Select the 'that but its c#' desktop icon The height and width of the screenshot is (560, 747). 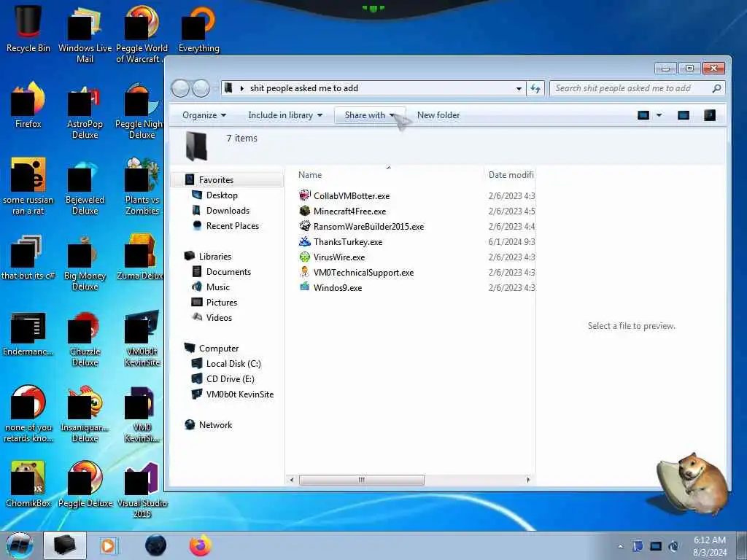tap(28, 257)
